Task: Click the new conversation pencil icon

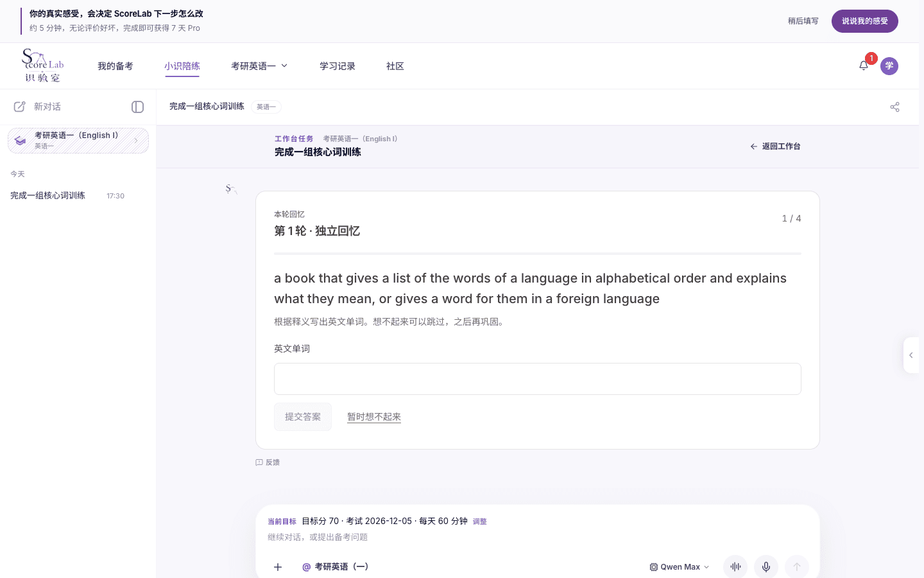Action: point(20,107)
